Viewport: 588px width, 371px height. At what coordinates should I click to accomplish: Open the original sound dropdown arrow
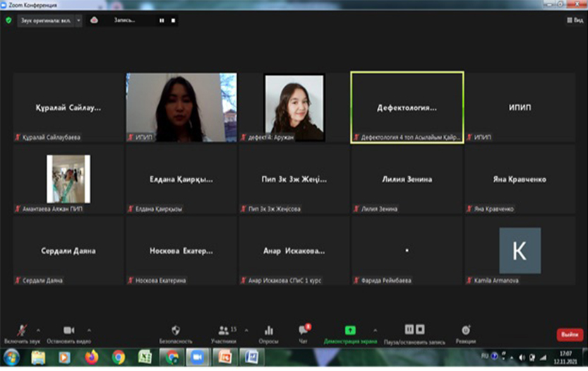click(x=78, y=20)
